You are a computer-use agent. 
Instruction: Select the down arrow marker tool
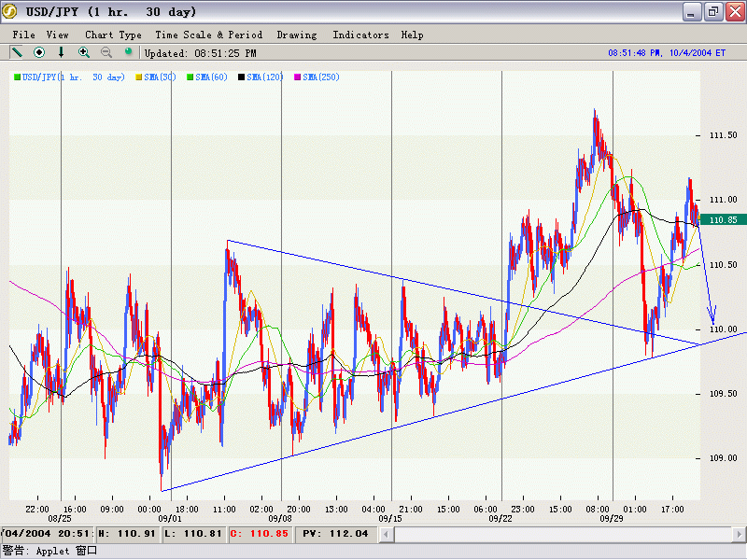62,52
